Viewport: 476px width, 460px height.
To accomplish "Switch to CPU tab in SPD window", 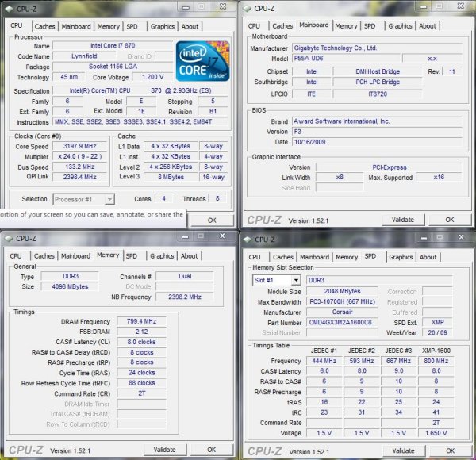I will pyautogui.click(x=255, y=257).
